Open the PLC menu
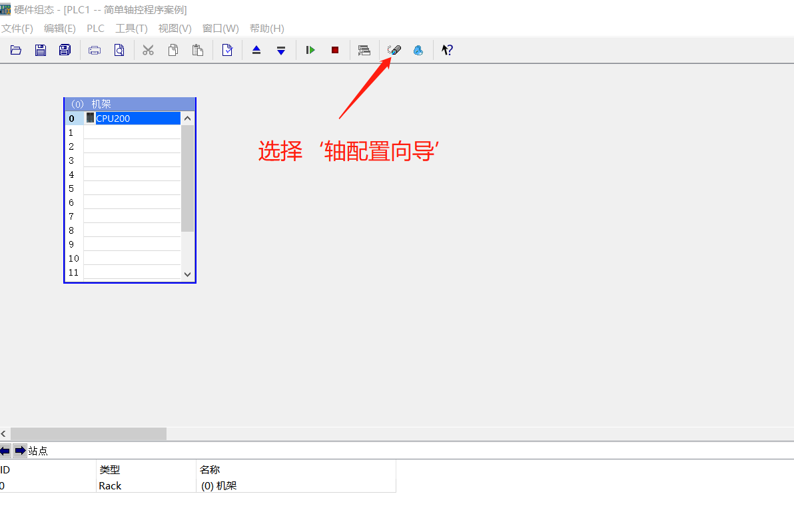 95,28
